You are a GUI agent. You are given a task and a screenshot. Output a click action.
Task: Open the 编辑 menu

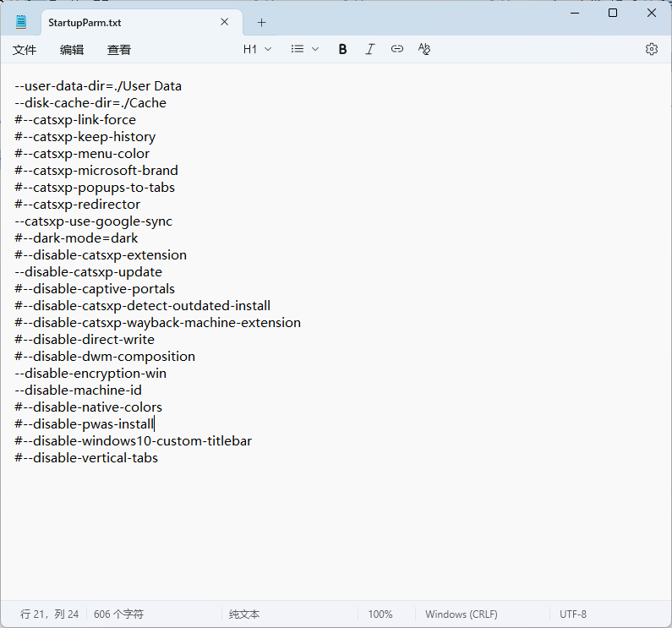[72, 50]
